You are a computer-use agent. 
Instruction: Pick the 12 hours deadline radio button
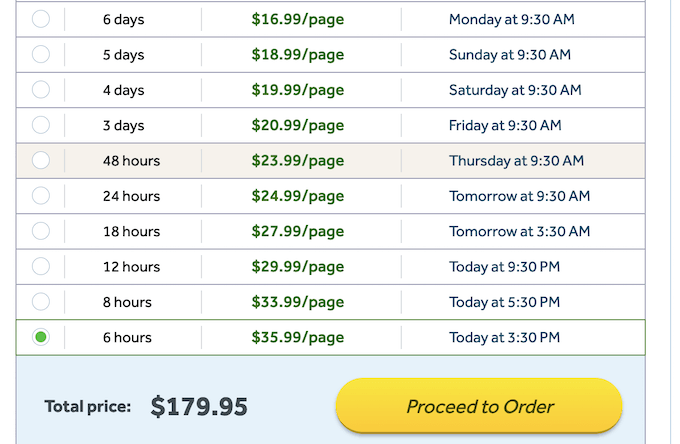click(41, 266)
